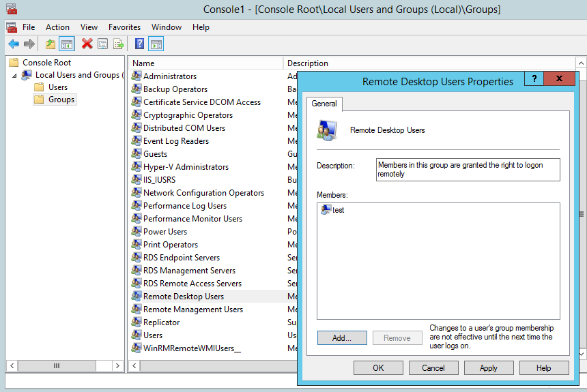Click the Groups folder icon in tree
The height and width of the screenshot is (392, 587).
tap(39, 100)
